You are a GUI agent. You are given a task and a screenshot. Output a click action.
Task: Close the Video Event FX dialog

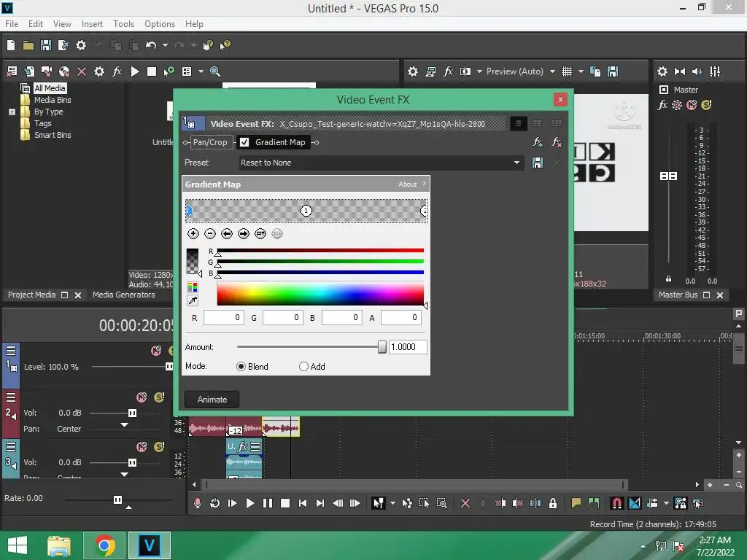[560, 99]
